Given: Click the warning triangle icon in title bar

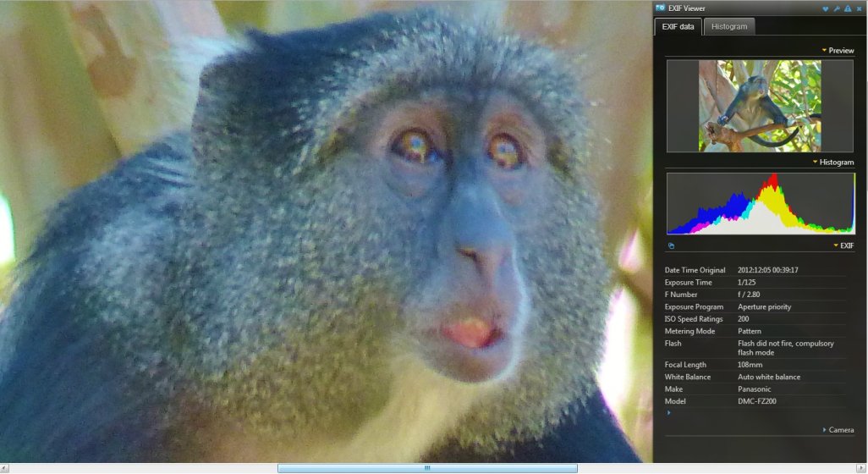Looking at the screenshot, I should [x=848, y=8].
